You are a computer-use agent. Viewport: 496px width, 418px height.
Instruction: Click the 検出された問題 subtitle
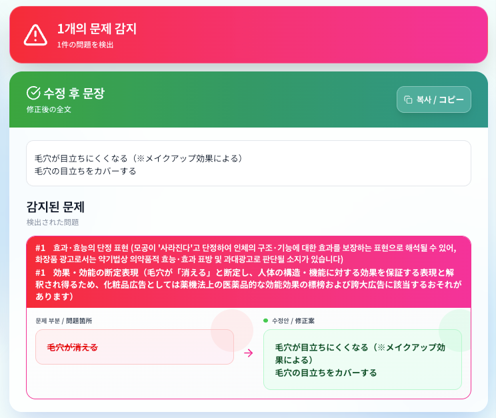pyautogui.click(x=53, y=222)
